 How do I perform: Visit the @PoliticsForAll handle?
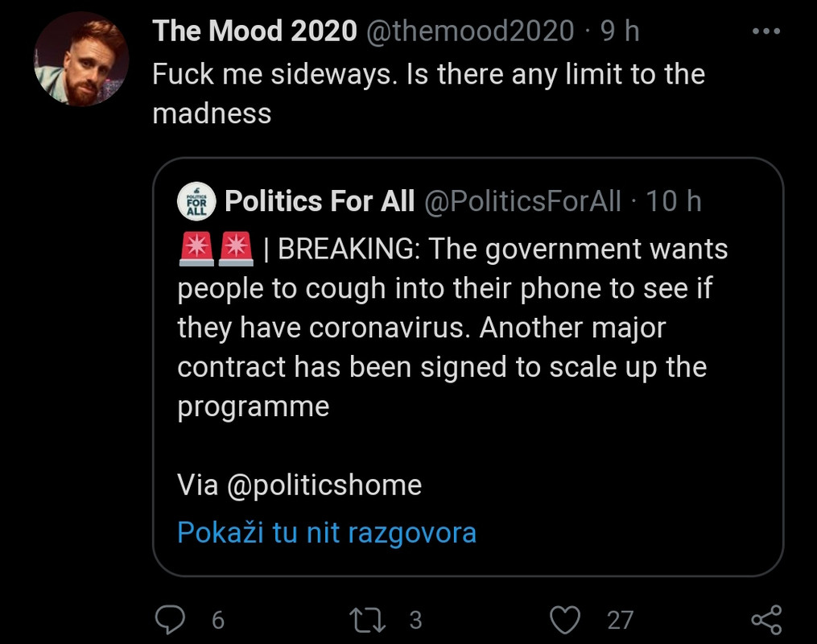pos(522,201)
